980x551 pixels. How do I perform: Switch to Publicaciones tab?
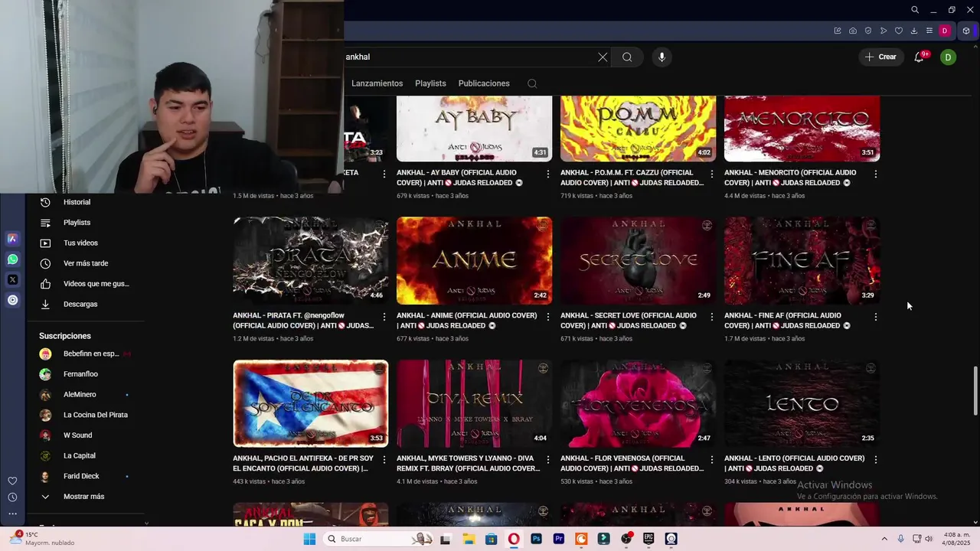pyautogui.click(x=484, y=83)
